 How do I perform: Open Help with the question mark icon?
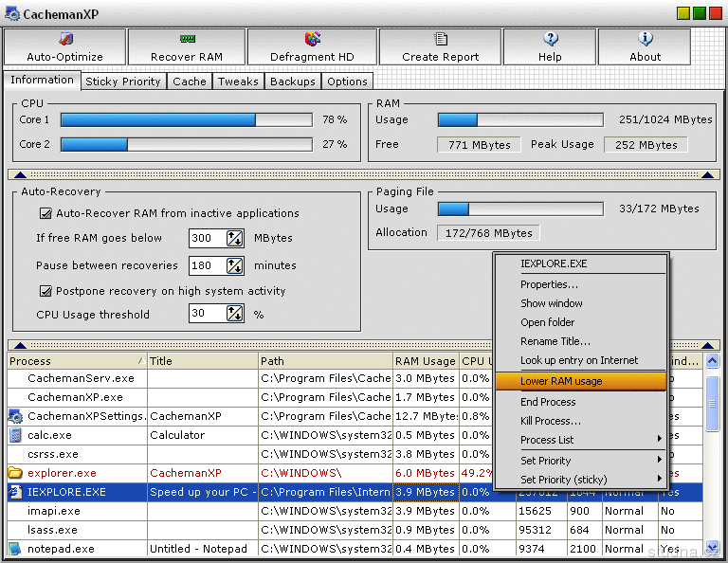[550, 40]
